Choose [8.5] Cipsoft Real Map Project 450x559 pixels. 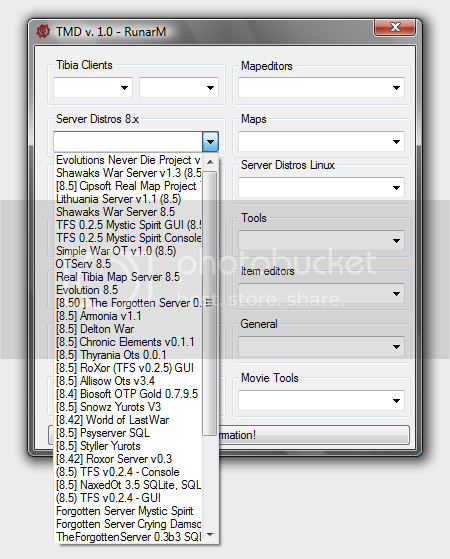[128, 186]
